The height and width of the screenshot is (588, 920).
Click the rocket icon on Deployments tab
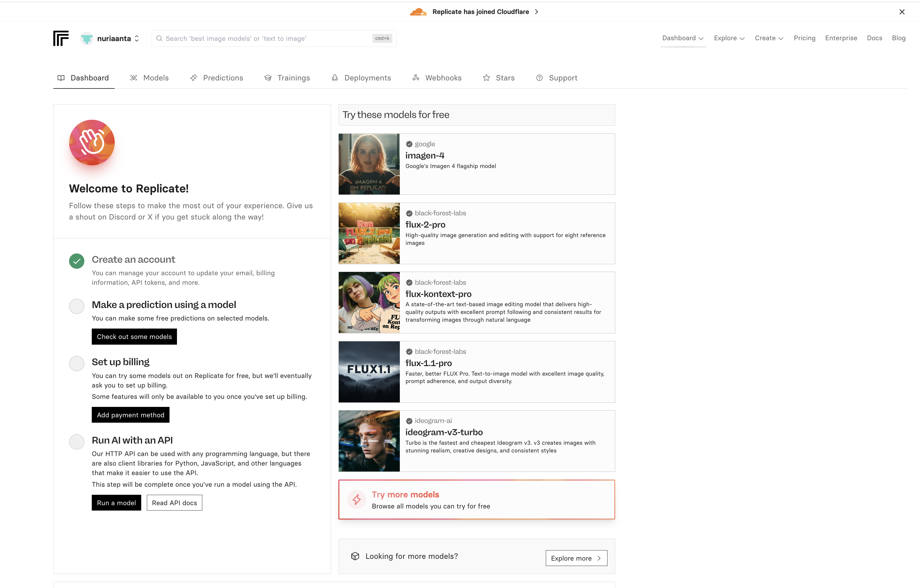pyautogui.click(x=335, y=78)
